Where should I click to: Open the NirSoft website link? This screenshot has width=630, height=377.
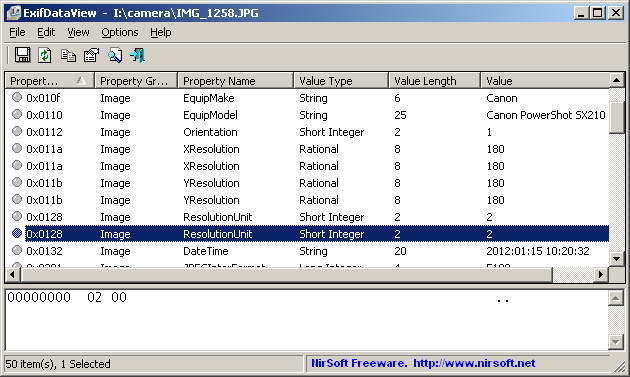click(x=474, y=363)
